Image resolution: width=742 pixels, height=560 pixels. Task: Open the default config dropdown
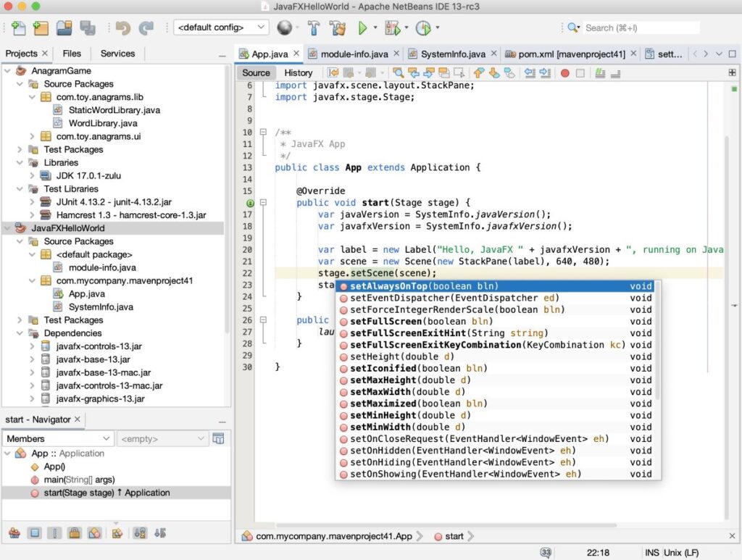point(221,27)
